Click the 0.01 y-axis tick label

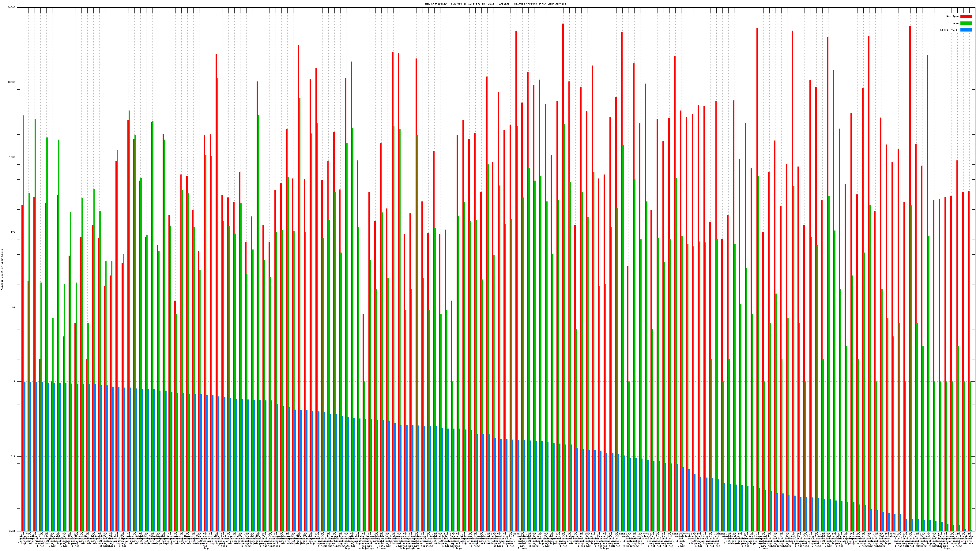[x=12, y=531]
